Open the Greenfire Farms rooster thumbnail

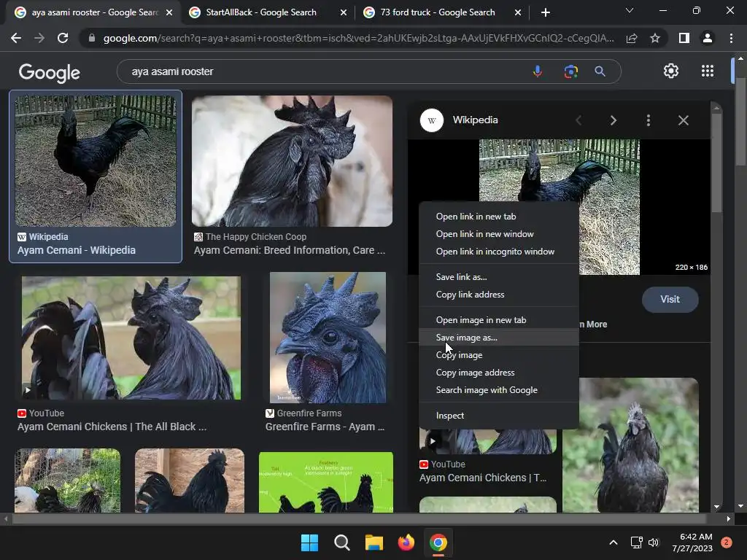pyautogui.click(x=328, y=338)
